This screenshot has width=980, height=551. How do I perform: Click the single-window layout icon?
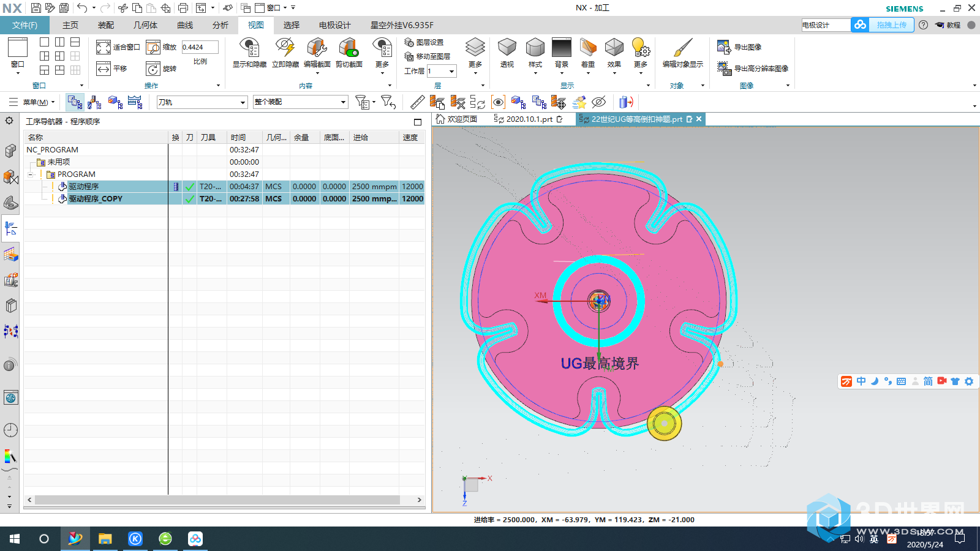[x=44, y=42]
